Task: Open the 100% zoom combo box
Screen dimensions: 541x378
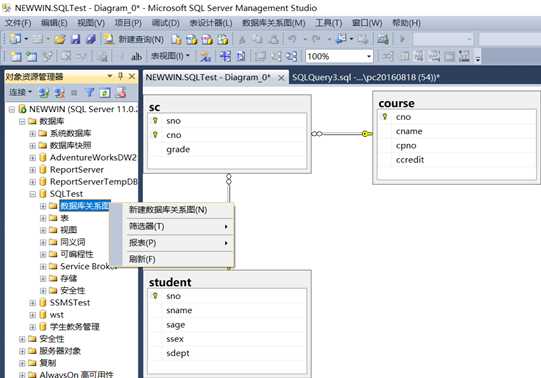Action: pos(339,56)
